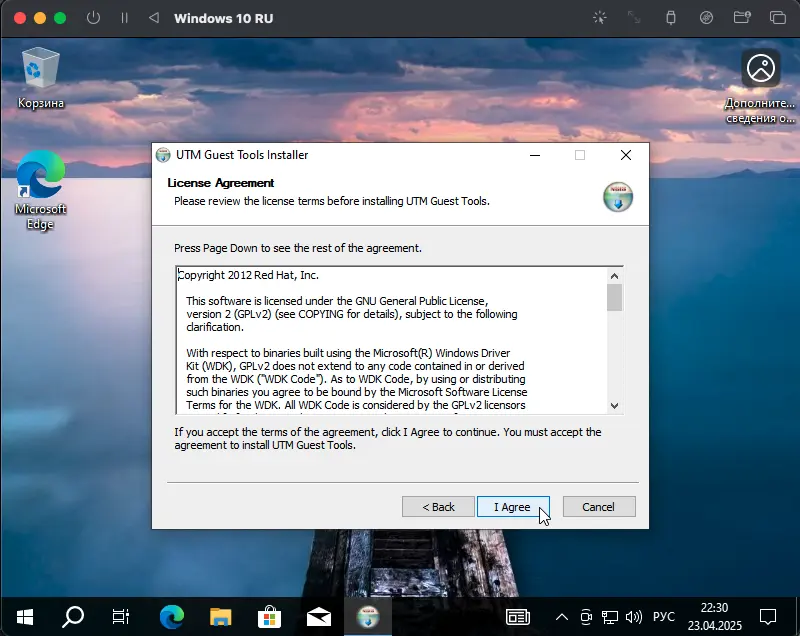This screenshot has width=800, height=636.
Task: Open the Recycle Bin desktop icon
Action: [41, 78]
